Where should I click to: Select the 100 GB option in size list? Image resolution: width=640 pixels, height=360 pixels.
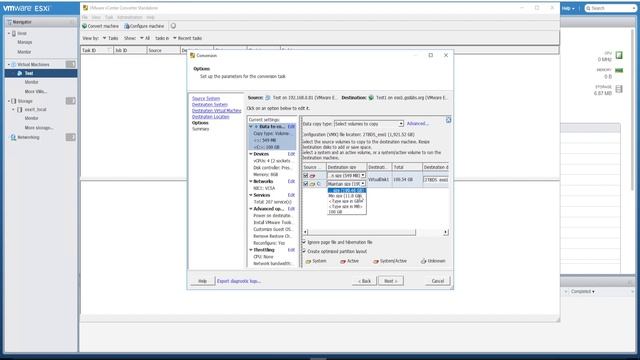[347, 212]
